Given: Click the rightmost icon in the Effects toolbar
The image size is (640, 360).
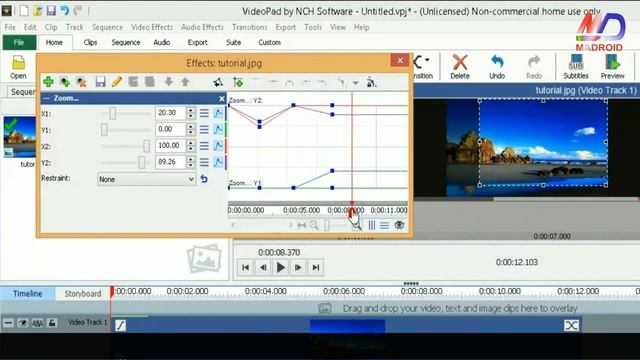Looking at the screenshot, I should 371,82.
